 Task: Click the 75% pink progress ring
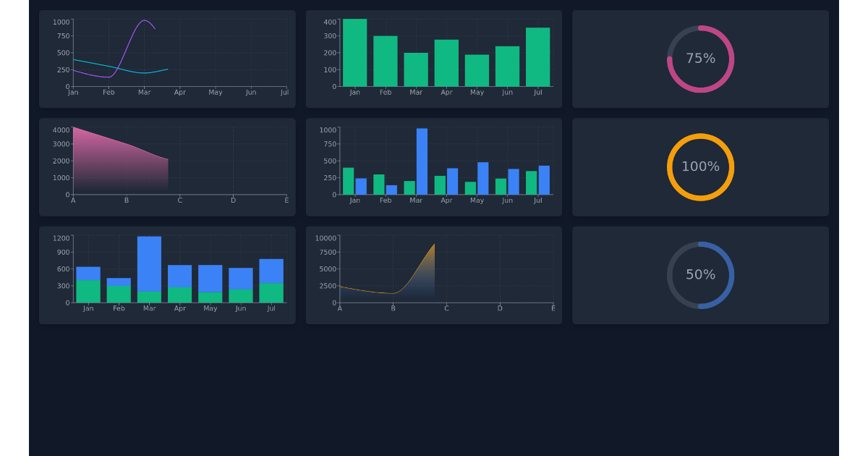pos(699,59)
